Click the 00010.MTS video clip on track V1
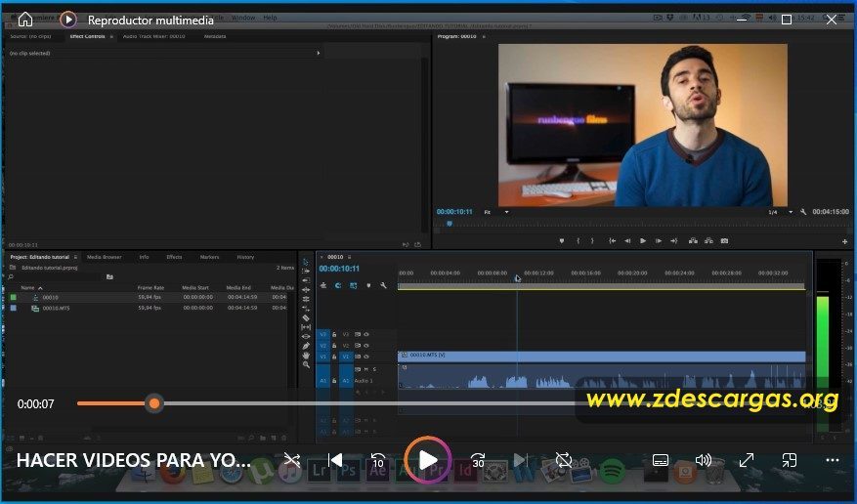The image size is (857, 504). (602, 356)
